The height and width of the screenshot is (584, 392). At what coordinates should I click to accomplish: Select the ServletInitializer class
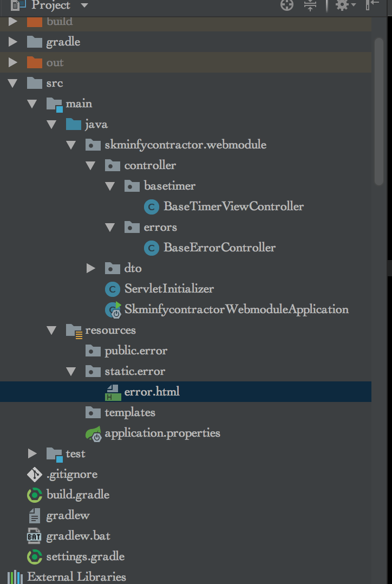click(x=169, y=289)
